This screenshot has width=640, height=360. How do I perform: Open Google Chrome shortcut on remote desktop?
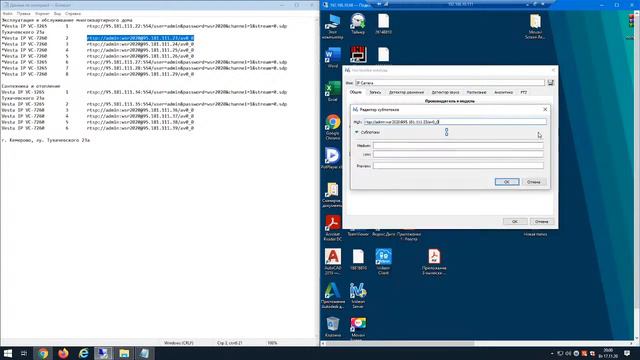point(333,127)
